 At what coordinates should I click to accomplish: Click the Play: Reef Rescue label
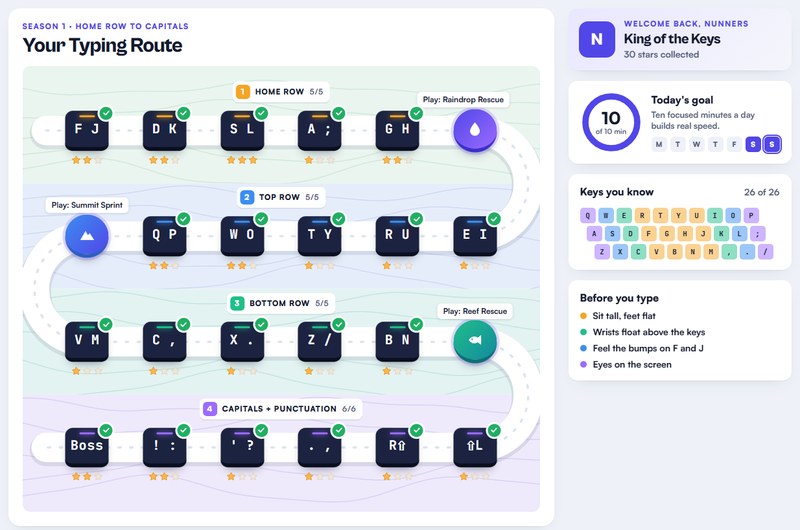click(x=475, y=311)
